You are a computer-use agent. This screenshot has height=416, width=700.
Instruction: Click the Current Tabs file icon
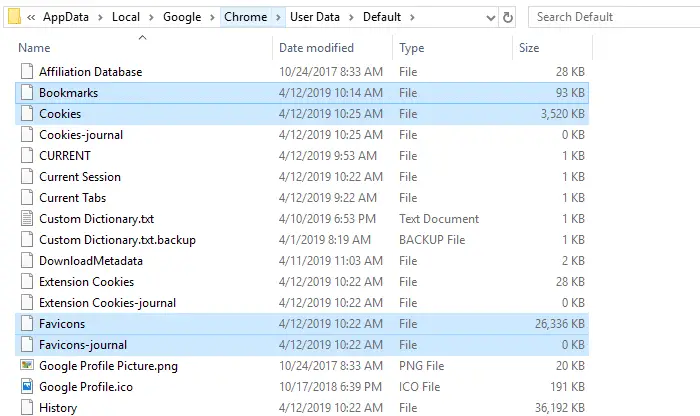coord(27,197)
